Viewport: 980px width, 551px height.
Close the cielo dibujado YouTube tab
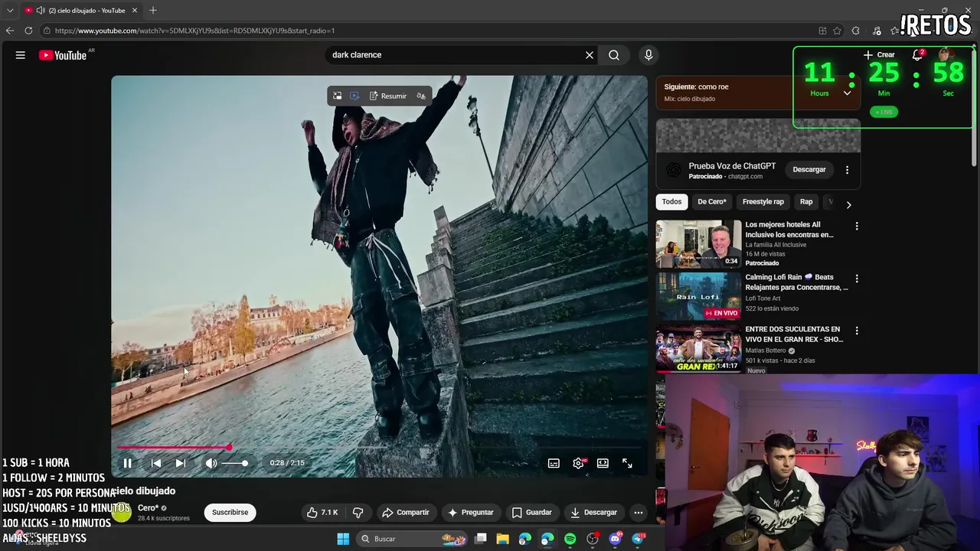point(135,11)
